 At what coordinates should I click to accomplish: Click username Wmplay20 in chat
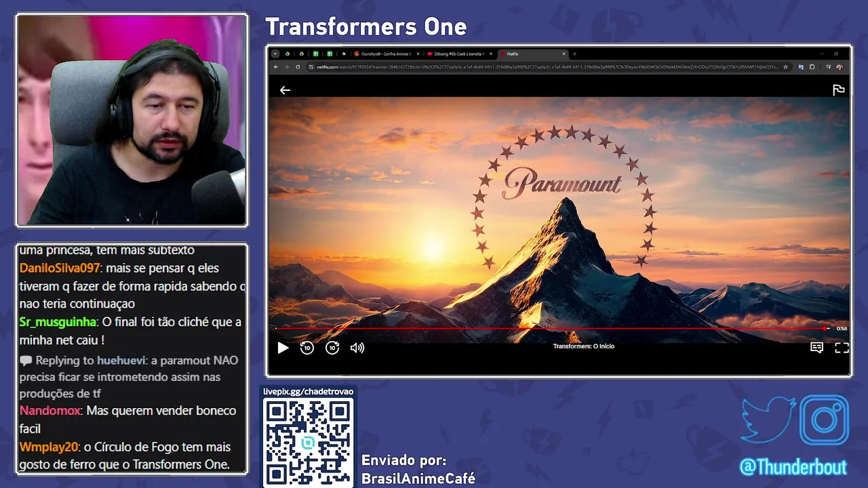(x=48, y=447)
